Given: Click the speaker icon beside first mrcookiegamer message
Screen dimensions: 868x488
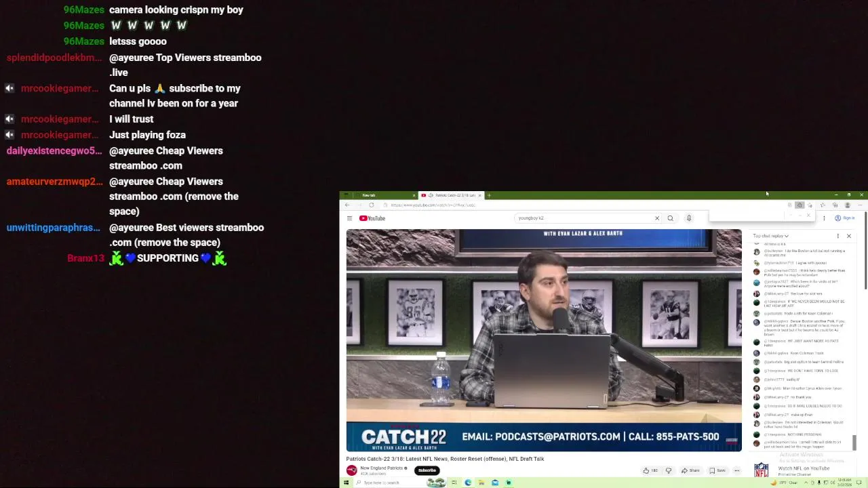Looking at the screenshot, I should [x=9, y=88].
